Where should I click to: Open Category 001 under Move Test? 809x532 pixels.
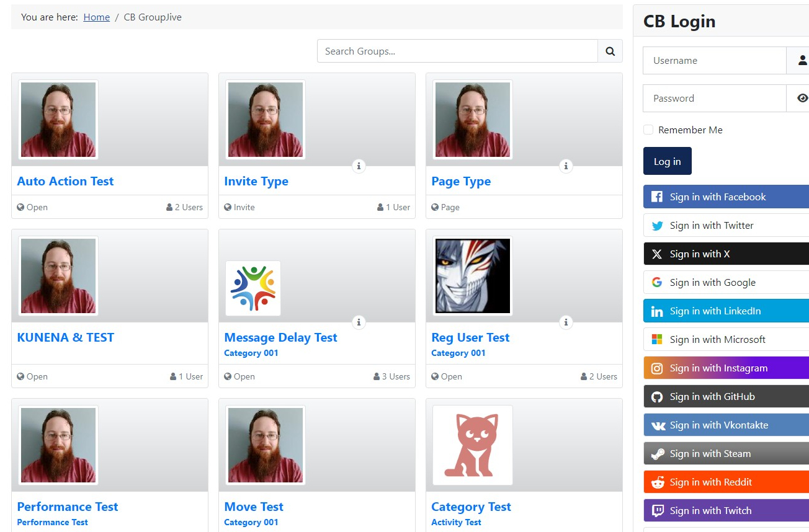[x=251, y=522]
